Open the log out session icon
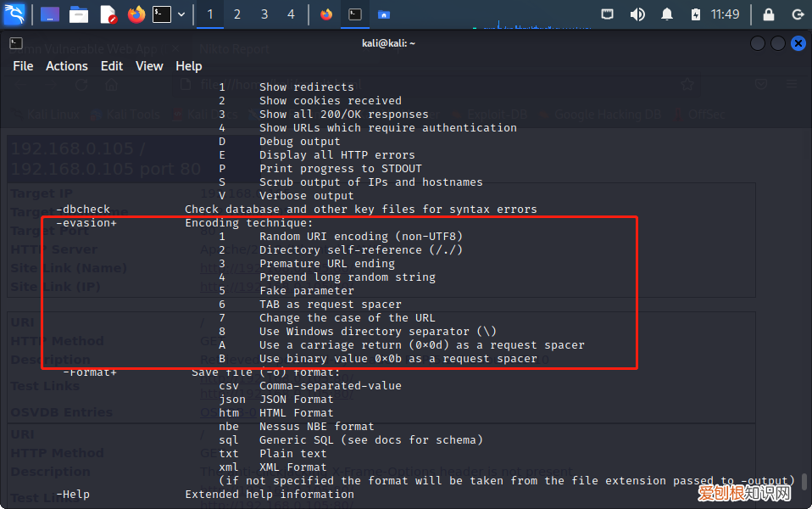This screenshot has height=509, width=812. pos(797,14)
